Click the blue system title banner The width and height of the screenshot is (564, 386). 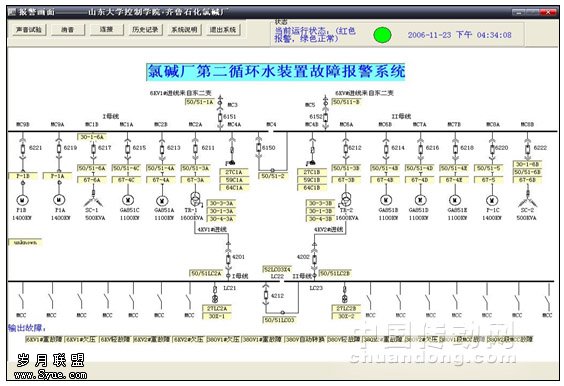click(276, 72)
